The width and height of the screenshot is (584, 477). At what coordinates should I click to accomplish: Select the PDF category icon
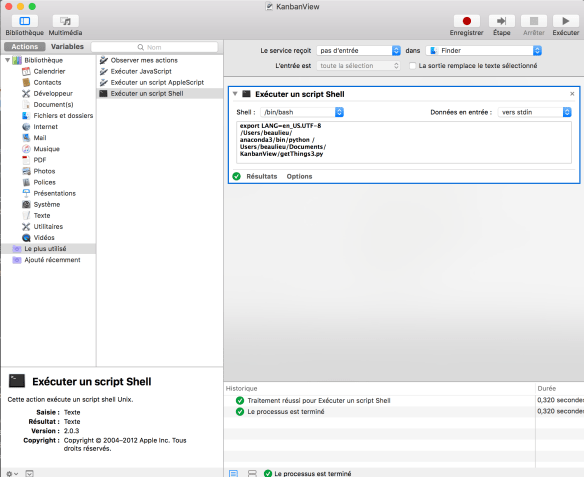[26, 160]
